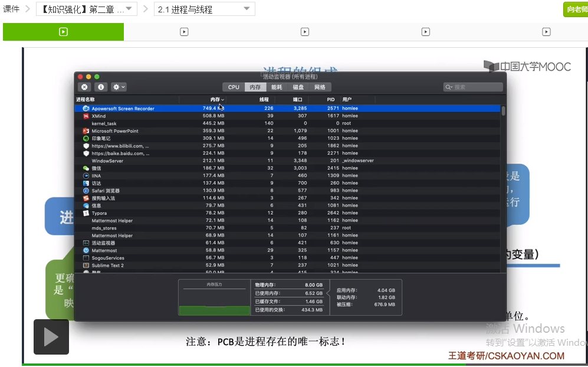
Task: Select Mattermost Helper row with 72.1 MB
Action: point(288,220)
